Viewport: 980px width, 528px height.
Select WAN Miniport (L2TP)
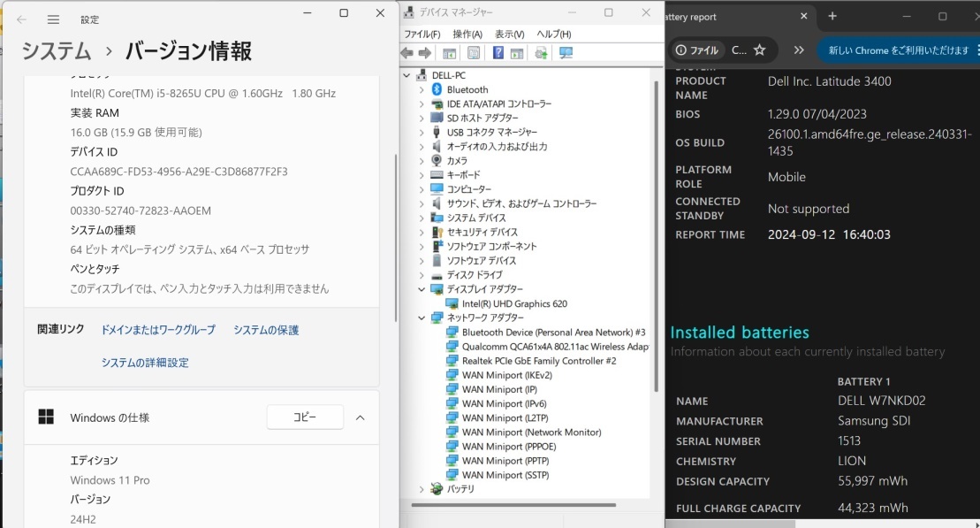click(505, 418)
